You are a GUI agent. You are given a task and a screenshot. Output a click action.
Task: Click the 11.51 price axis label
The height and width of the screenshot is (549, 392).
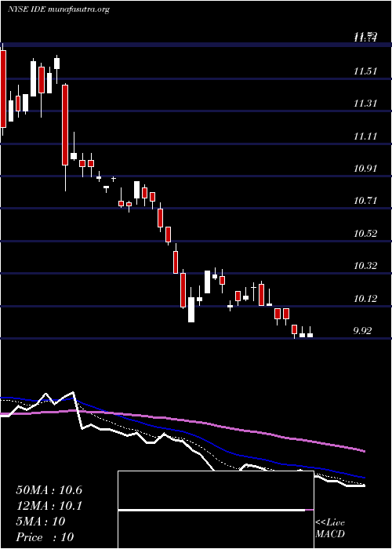pyautogui.click(x=365, y=72)
